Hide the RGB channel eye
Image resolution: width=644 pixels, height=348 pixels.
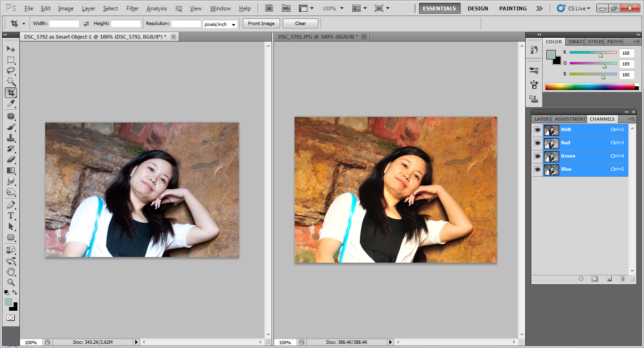tap(537, 130)
